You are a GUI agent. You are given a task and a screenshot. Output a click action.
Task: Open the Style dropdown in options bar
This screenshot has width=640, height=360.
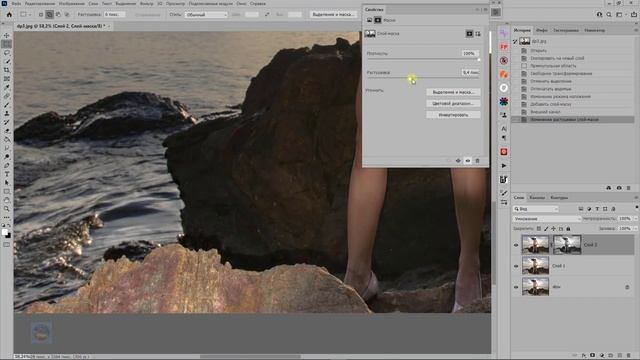(x=206, y=15)
